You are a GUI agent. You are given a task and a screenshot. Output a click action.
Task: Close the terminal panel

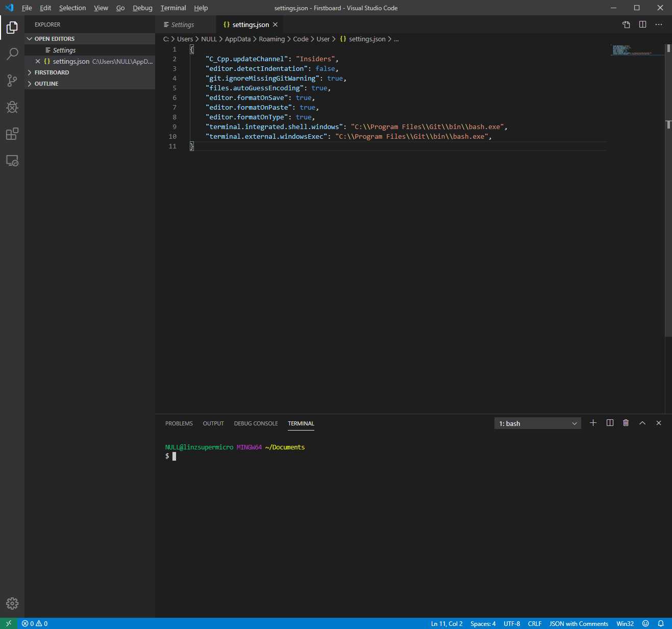click(659, 423)
